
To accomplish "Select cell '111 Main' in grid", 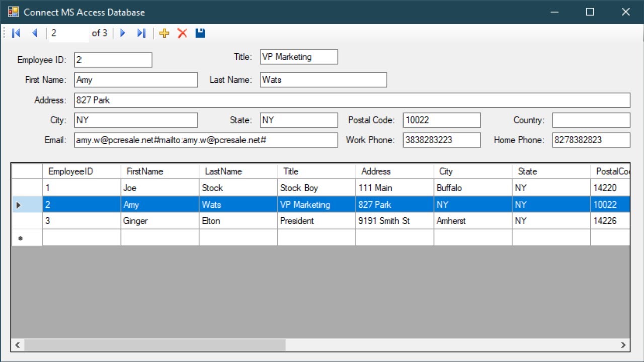I will point(394,188).
